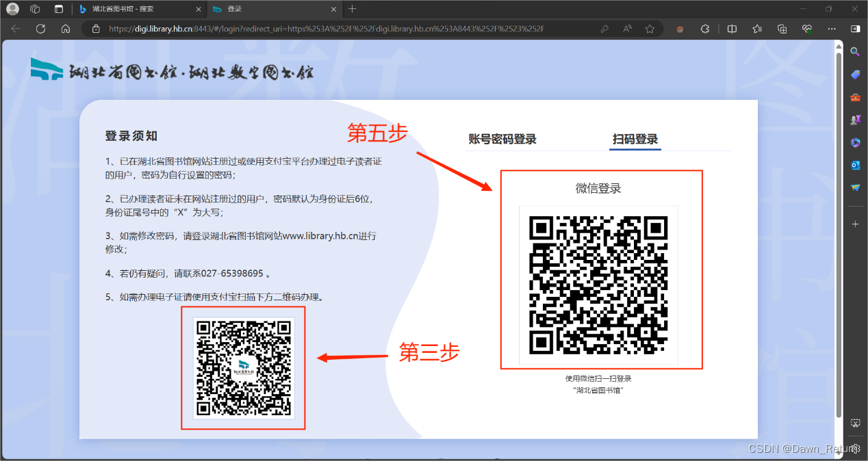The height and width of the screenshot is (461, 868).
Task: Toggle split screen view
Action: pyautogui.click(x=732, y=29)
